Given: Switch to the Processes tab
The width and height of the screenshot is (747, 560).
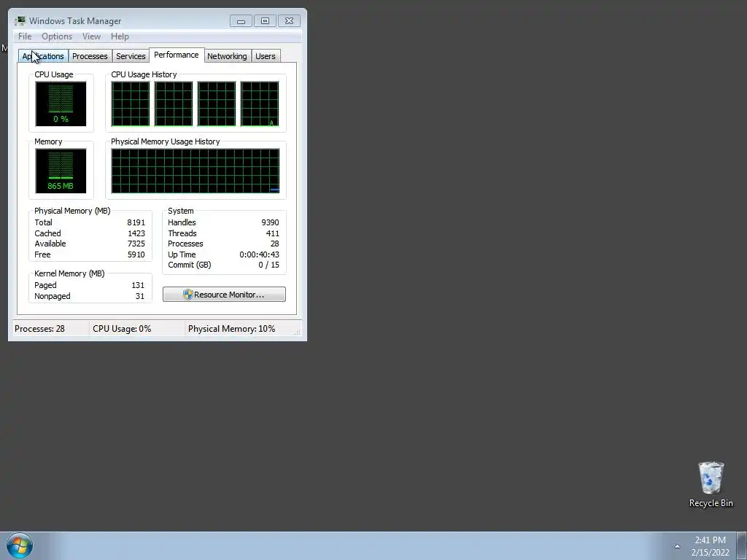Looking at the screenshot, I should pyautogui.click(x=90, y=56).
